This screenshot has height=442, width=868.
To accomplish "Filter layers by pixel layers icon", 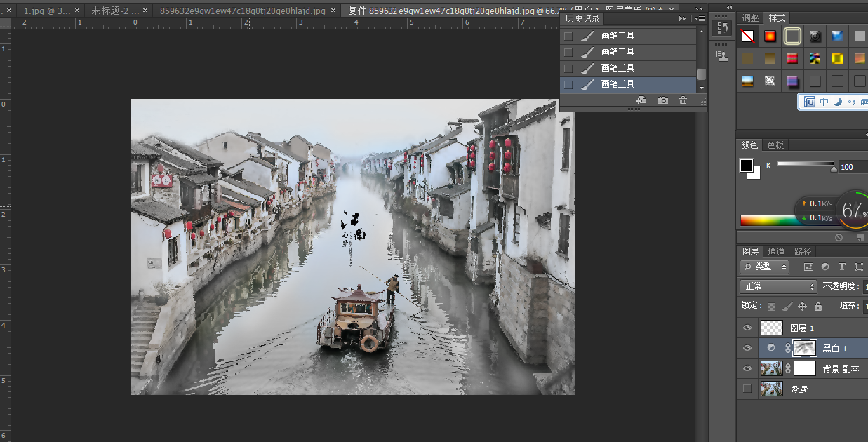I will coord(808,267).
